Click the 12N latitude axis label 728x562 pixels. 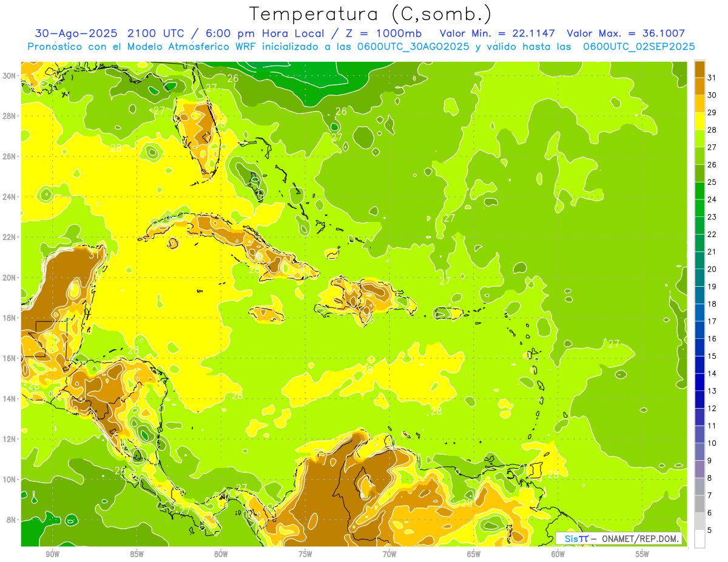9,439
